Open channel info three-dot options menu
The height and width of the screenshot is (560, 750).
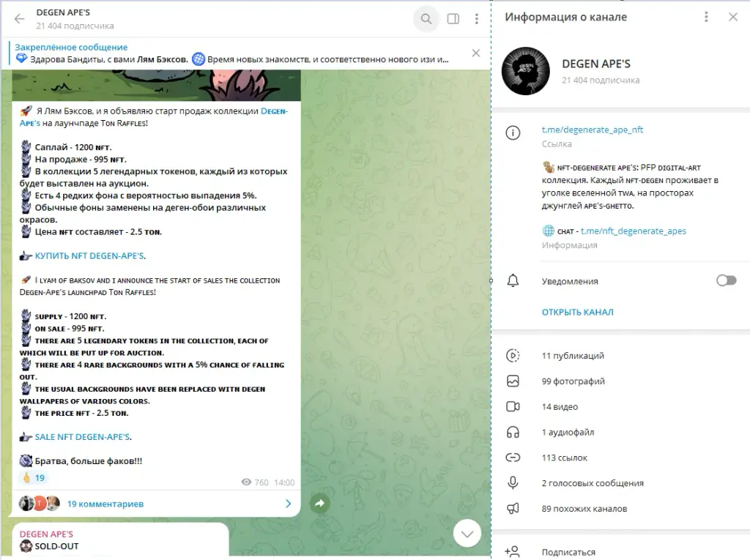[706, 18]
